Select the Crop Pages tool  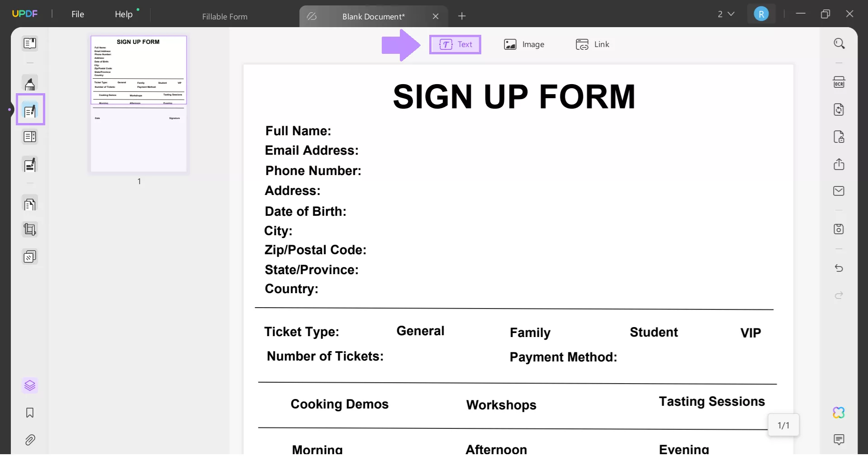click(30, 230)
